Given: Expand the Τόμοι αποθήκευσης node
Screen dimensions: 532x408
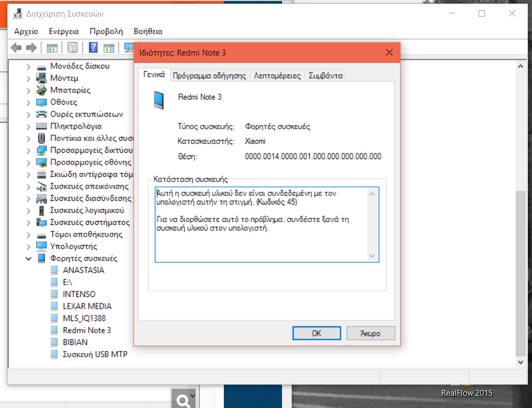Looking at the screenshot, I should pyautogui.click(x=28, y=234).
